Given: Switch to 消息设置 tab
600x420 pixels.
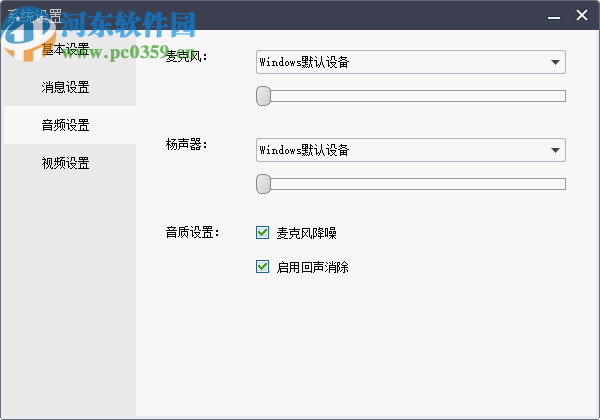Looking at the screenshot, I should 70,87.
